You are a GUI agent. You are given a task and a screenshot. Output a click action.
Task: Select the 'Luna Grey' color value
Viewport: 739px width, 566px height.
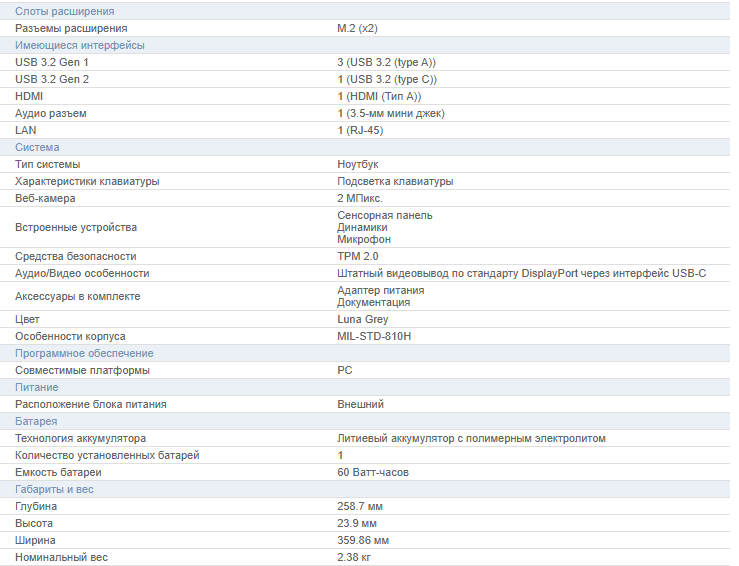click(x=363, y=319)
